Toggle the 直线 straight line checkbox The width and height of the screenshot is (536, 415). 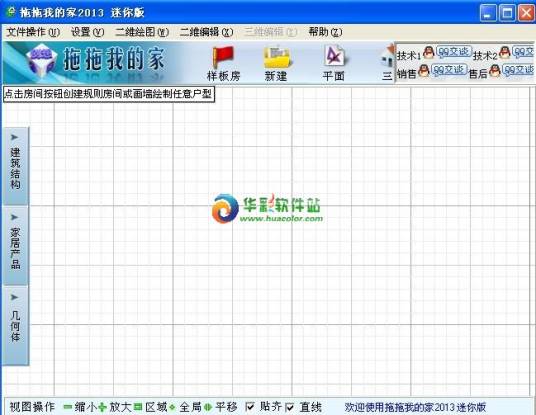(x=290, y=407)
